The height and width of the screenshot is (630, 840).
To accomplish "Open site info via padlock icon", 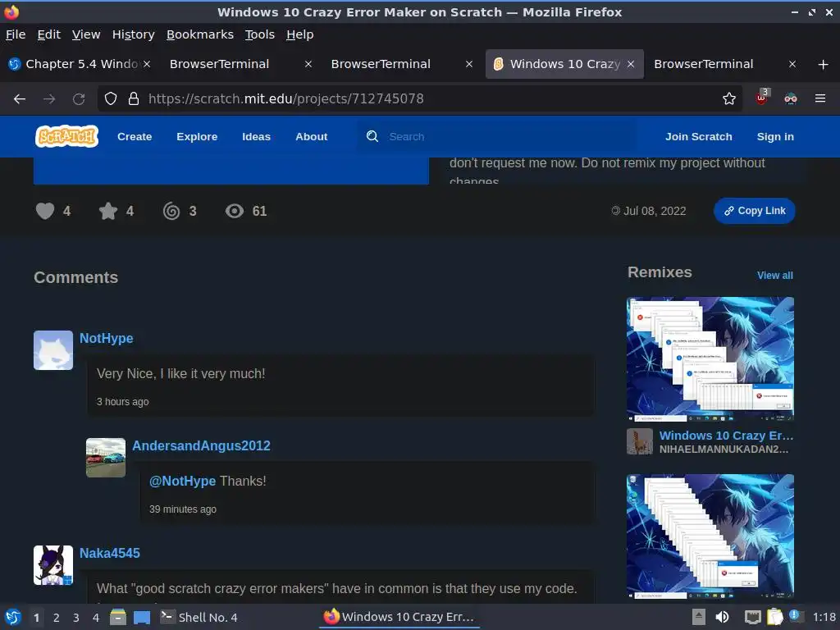I will point(134,98).
